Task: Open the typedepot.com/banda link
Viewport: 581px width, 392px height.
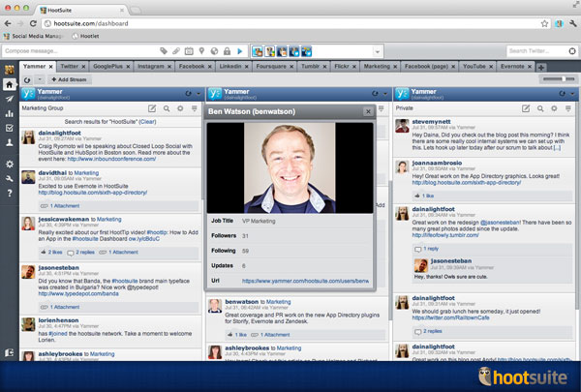Action: click(x=78, y=294)
